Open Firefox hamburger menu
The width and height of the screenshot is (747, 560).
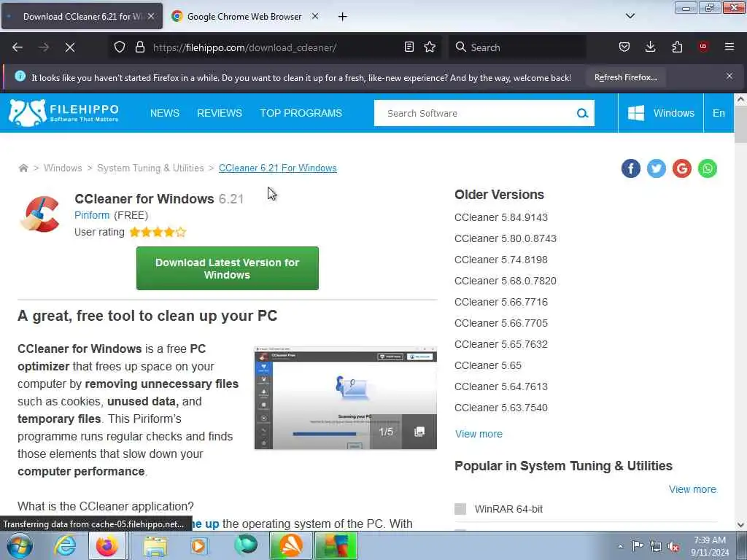pos(729,47)
